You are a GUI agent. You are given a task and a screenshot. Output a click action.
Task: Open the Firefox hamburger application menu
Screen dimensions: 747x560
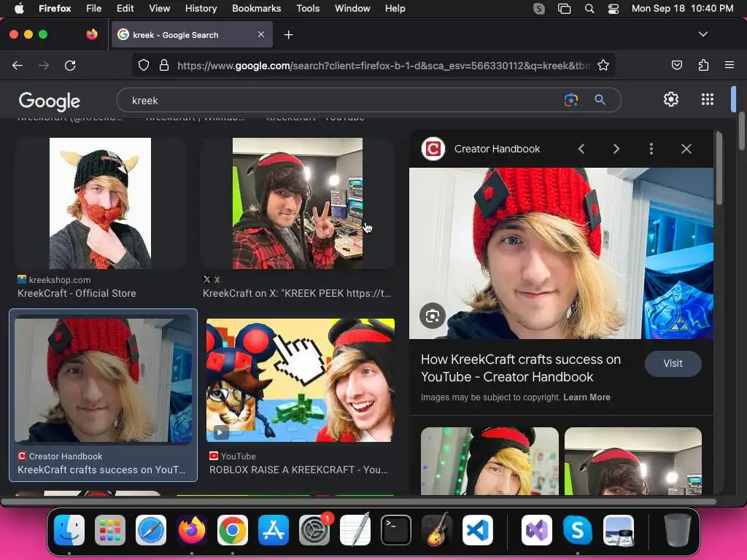pos(729,65)
